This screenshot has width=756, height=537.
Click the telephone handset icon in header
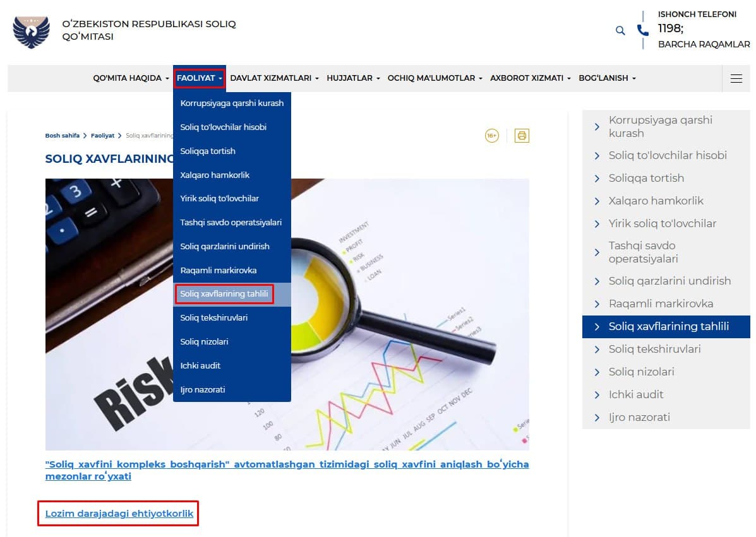pyautogui.click(x=643, y=30)
